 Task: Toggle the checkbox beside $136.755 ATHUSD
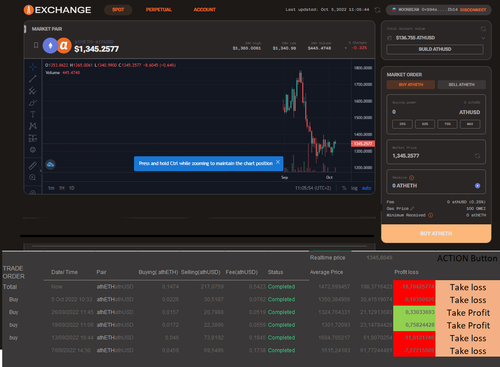(x=389, y=38)
